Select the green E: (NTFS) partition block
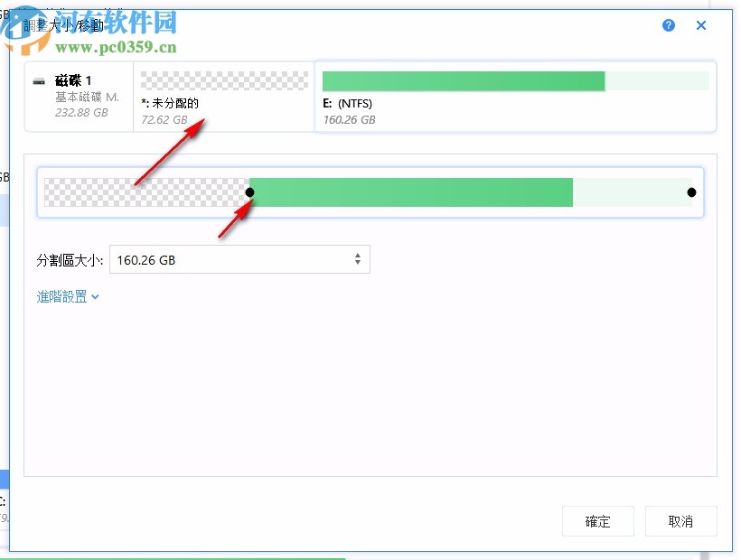The height and width of the screenshot is (560, 741). (x=461, y=79)
